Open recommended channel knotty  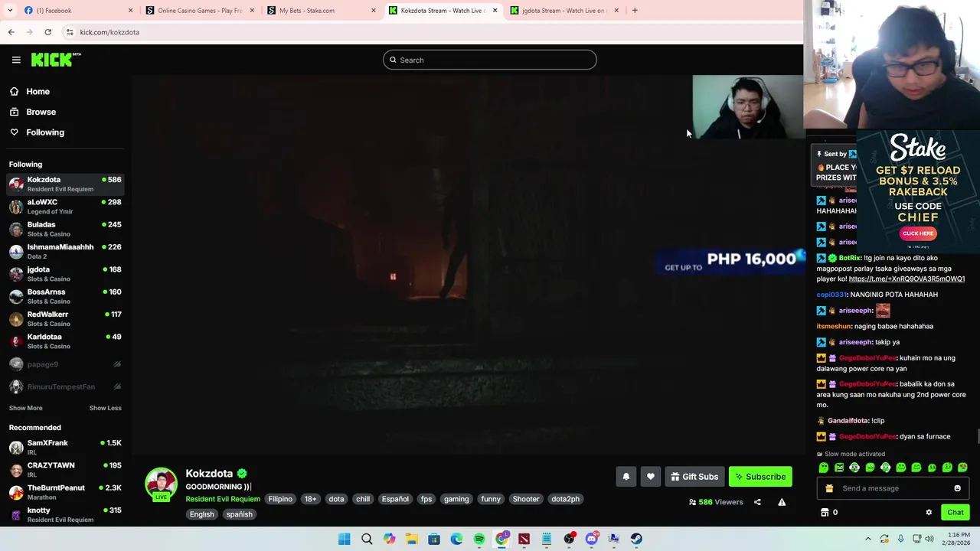65,514
